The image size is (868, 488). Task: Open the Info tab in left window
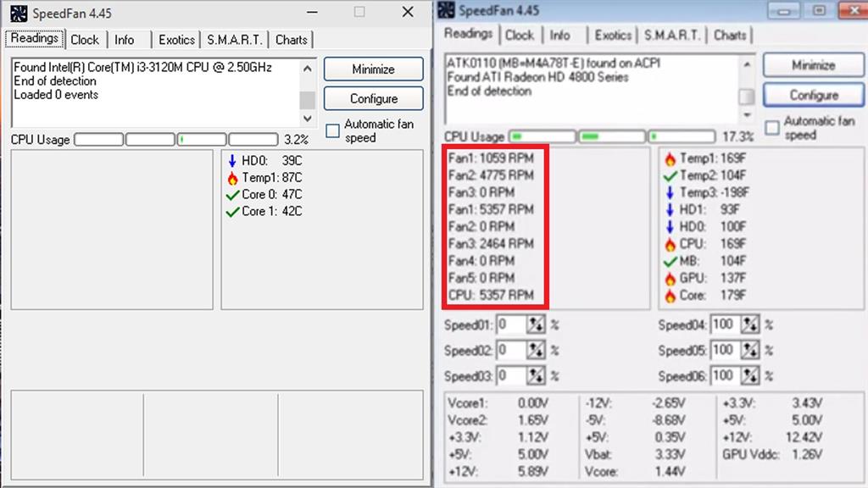pyautogui.click(x=125, y=40)
